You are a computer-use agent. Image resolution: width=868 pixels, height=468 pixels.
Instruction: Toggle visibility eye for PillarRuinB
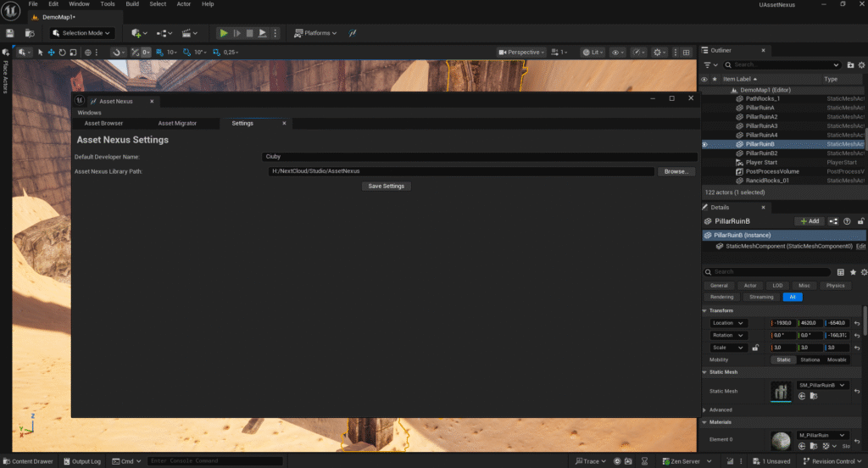click(x=704, y=144)
